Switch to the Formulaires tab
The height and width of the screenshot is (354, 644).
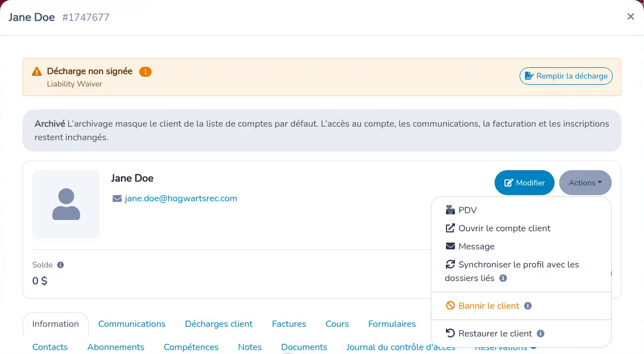pos(392,323)
